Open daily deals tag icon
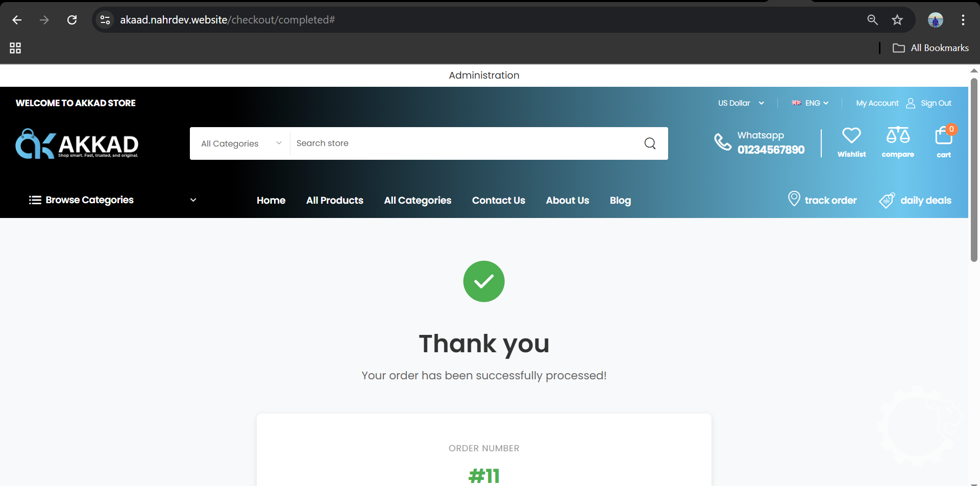The height and width of the screenshot is (486, 980). pyautogui.click(x=887, y=200)
